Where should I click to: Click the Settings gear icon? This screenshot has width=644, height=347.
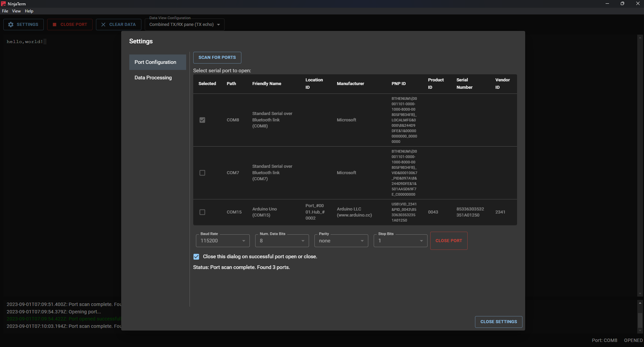[x=11, y=25]
